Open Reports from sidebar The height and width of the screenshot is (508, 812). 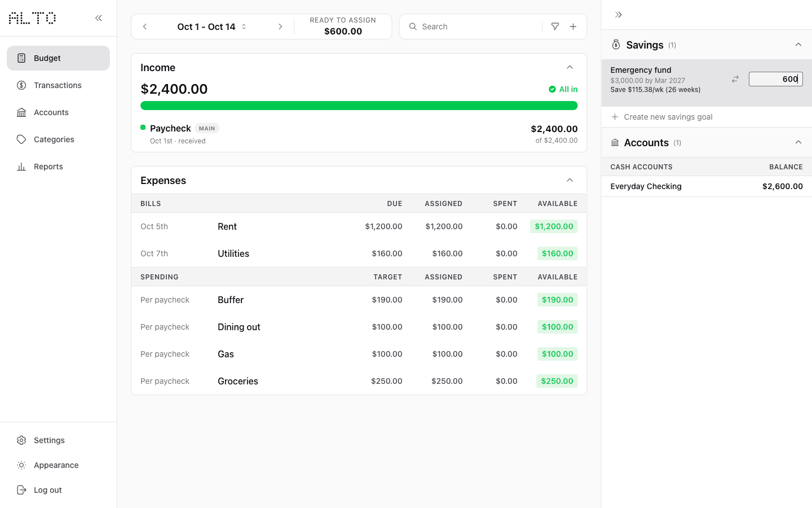pyautogui.click(x=58, y=167)
